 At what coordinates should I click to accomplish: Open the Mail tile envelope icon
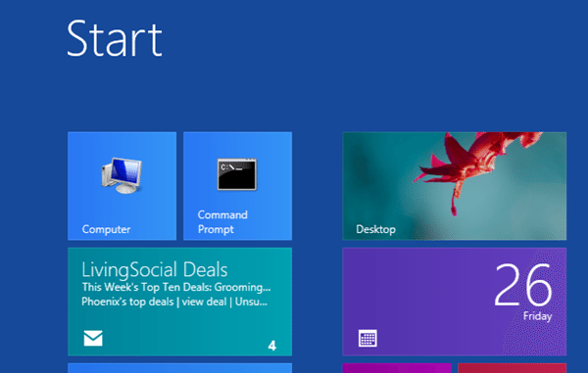tap(93, 338)
